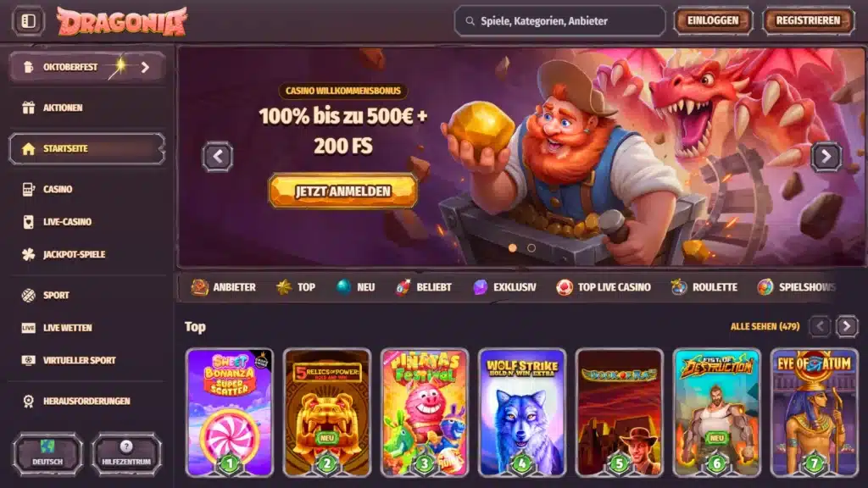868x488 pixels.
Task: Click the Einloggen button
Action: (x=713, y=21)
